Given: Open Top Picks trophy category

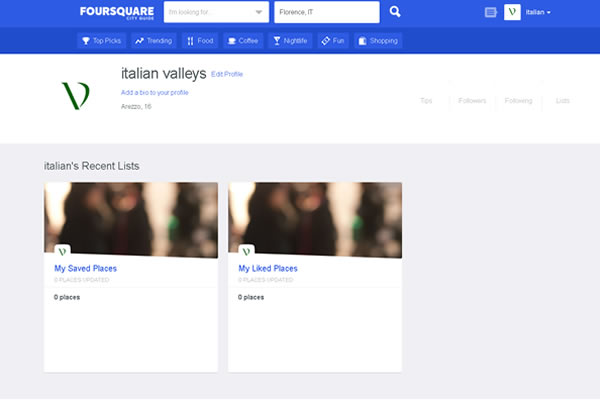Looking at the screenshot, I should click(101, 41).
